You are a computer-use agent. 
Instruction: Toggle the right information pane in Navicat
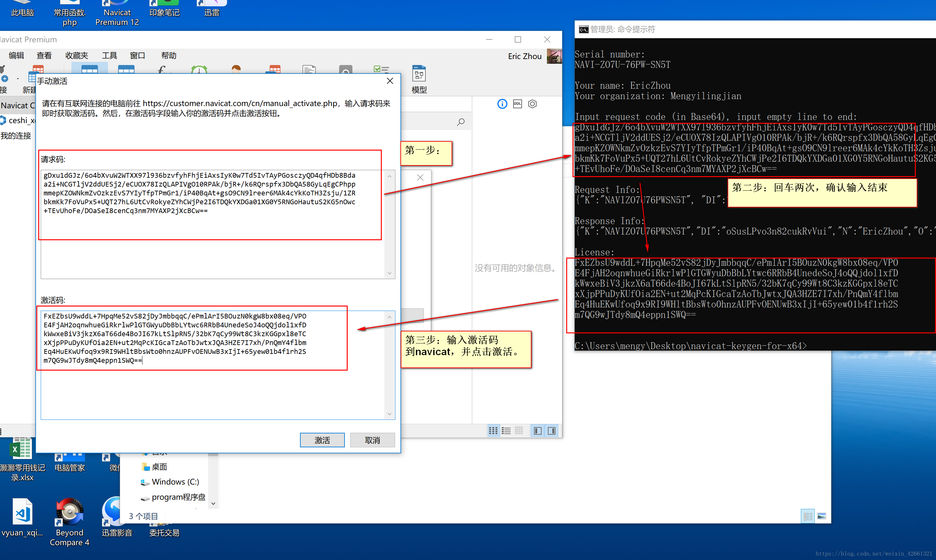(551, 431)
